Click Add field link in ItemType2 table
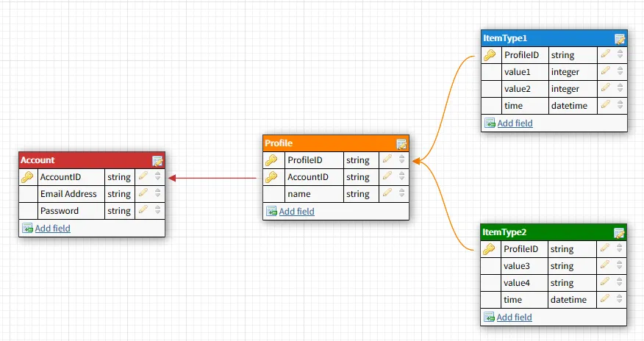Screen dimensions: 644x341 514,317
